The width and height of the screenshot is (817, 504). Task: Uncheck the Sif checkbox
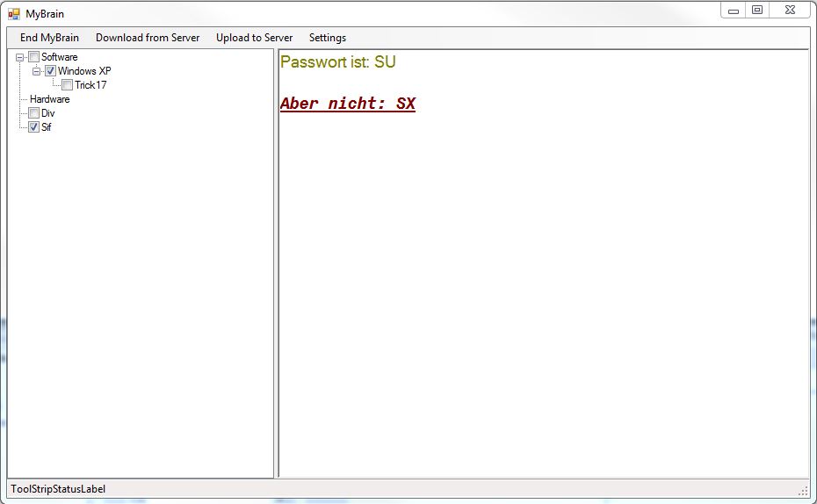34,127
